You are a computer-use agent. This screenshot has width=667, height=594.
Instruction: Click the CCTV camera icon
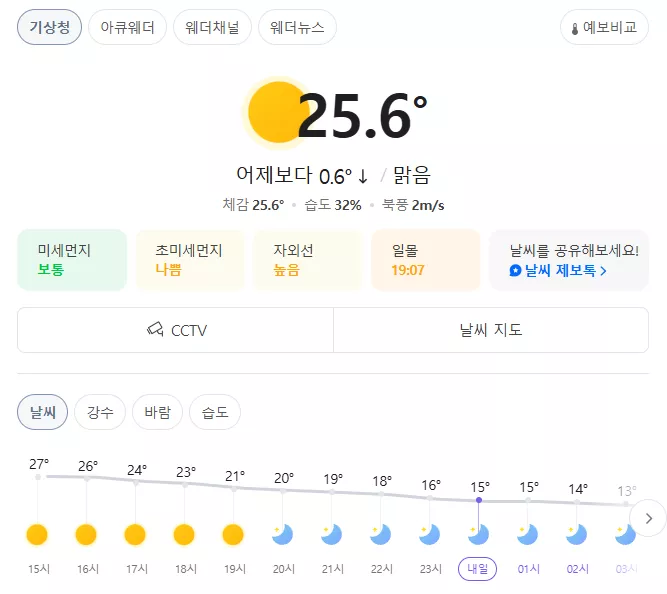[x=155, y=329]
